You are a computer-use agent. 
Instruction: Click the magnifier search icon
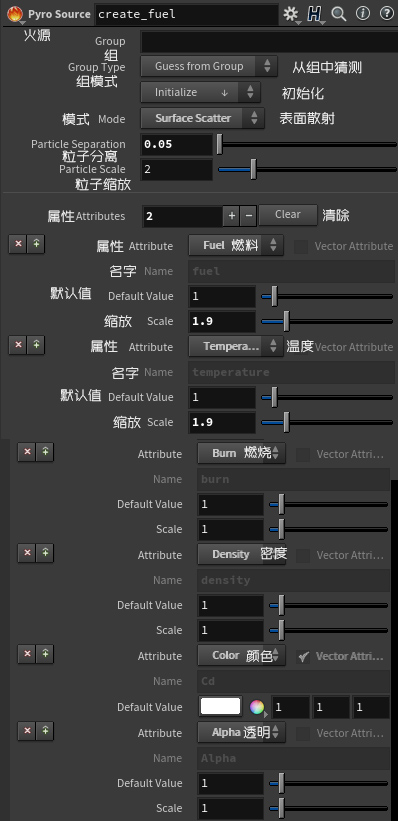click(339, 14)
